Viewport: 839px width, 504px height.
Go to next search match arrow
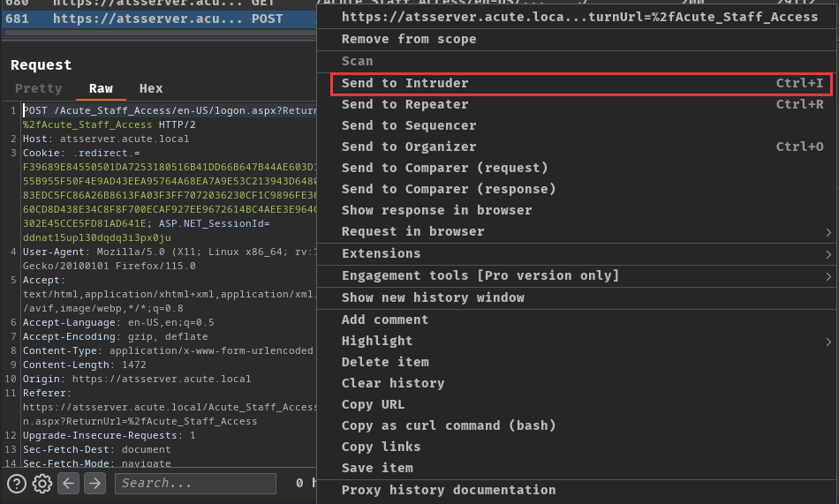94,484
